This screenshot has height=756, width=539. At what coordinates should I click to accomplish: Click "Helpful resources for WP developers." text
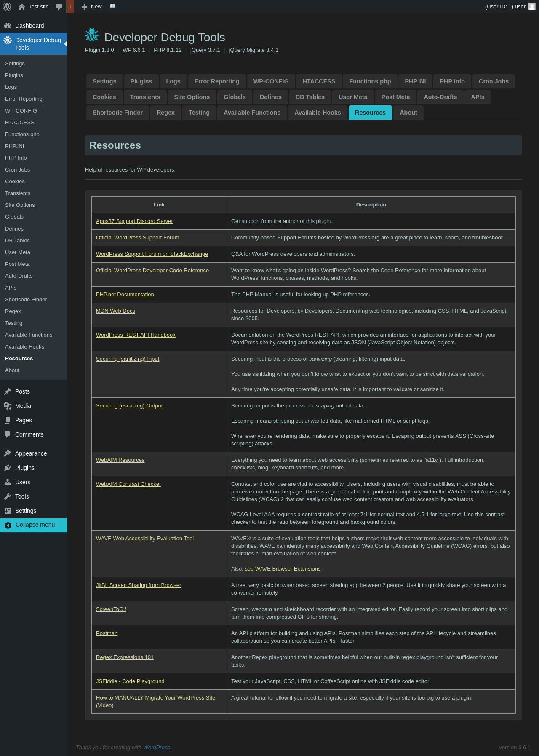(130, 170)
